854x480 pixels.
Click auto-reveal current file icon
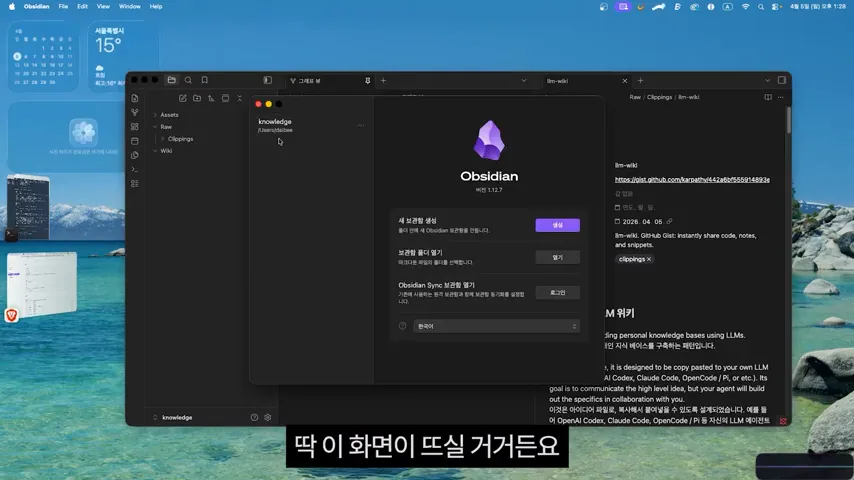click(x=225, y=98)
